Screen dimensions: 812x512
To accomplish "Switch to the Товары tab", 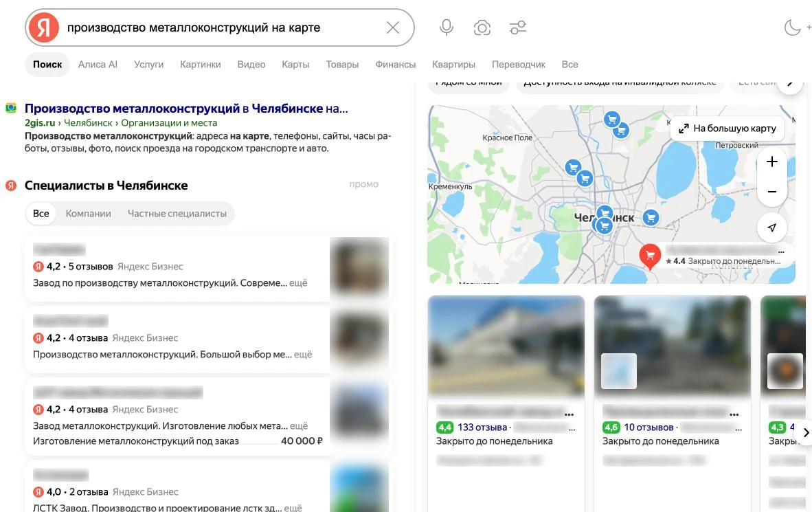I will coord(342,65).
